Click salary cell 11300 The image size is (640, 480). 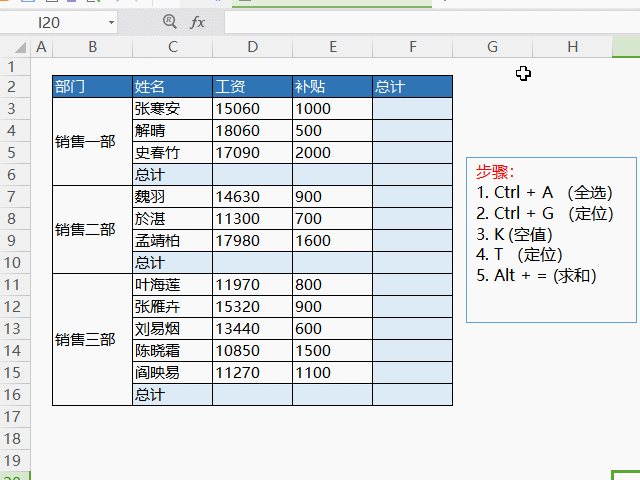253,219
